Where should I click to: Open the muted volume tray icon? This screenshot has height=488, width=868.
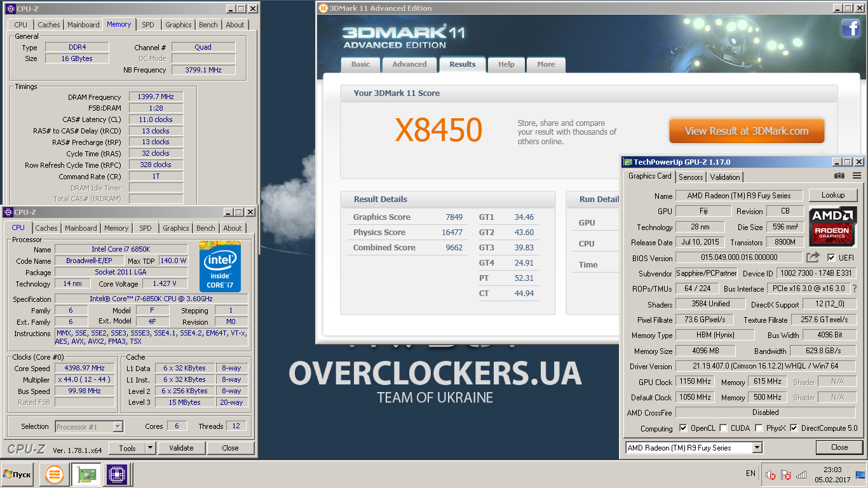pyautogui.click(x=771, y=475)
